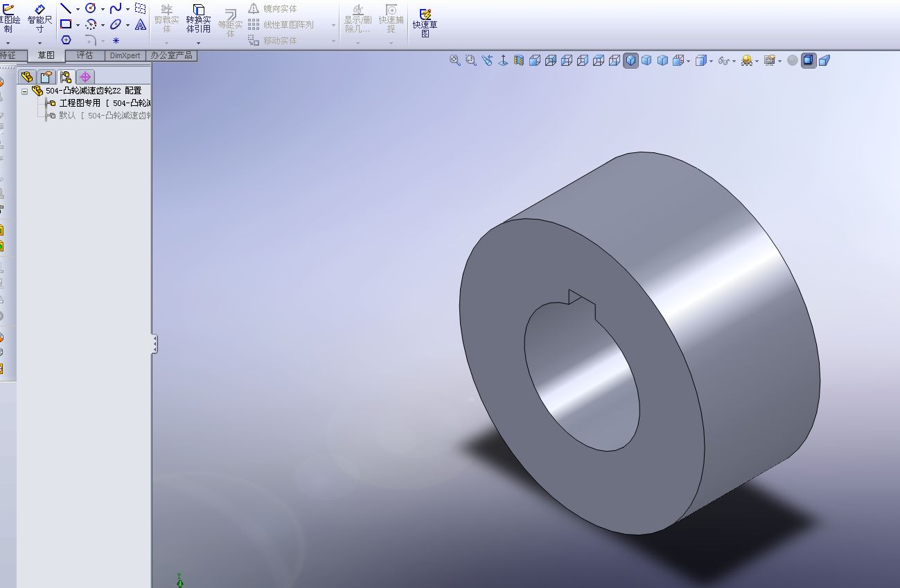The height and width of the screenshot is (588, 900).
Task: Select the Centerpoint Arc tool
Action: [x=90, y=24]
